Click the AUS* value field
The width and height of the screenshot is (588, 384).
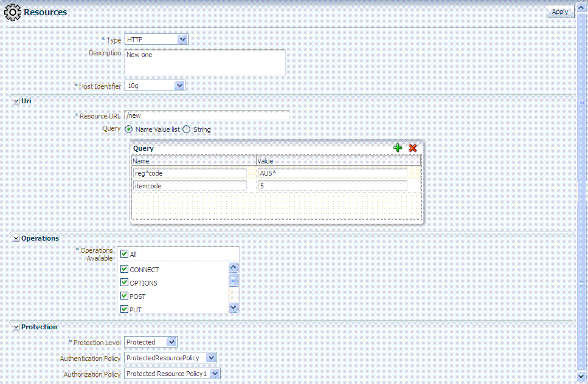pyautogui.click(x=332, y=173)
